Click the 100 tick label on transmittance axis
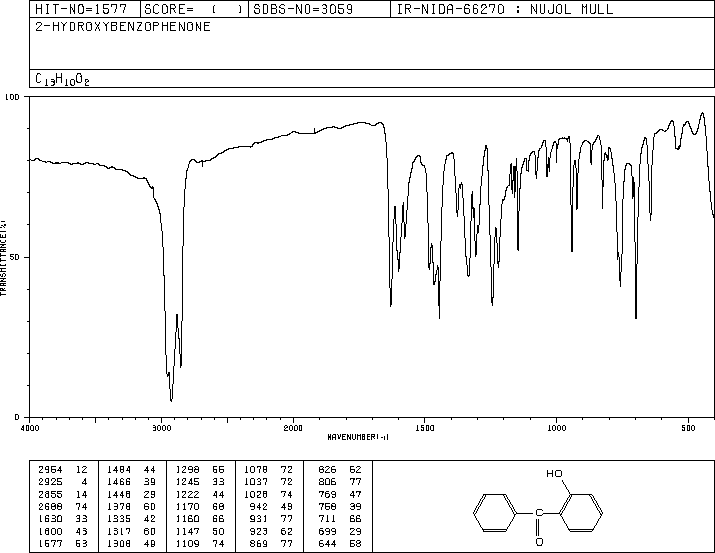The image size is (715, 553). [x=12, y=97]
